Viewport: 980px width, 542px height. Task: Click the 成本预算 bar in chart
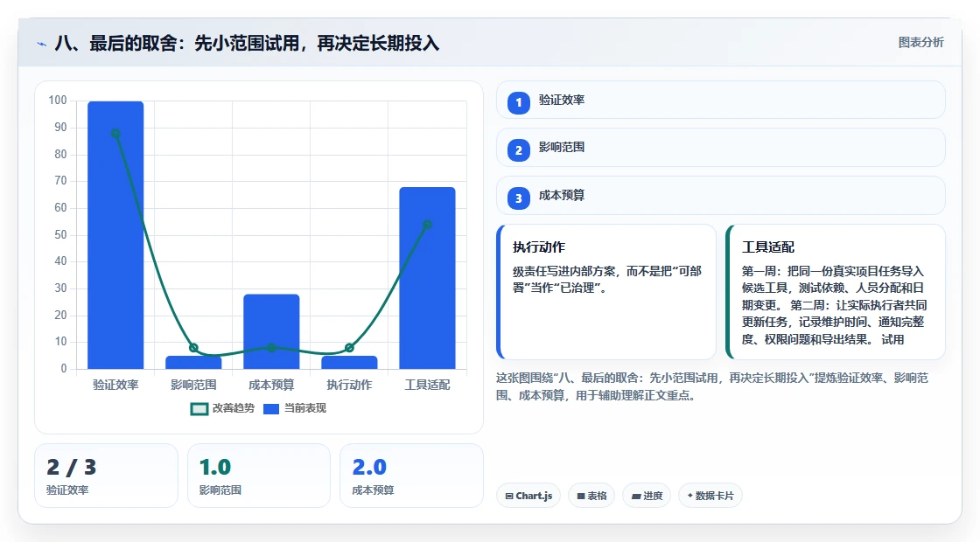pyautogui.click(x=271, y=331)
